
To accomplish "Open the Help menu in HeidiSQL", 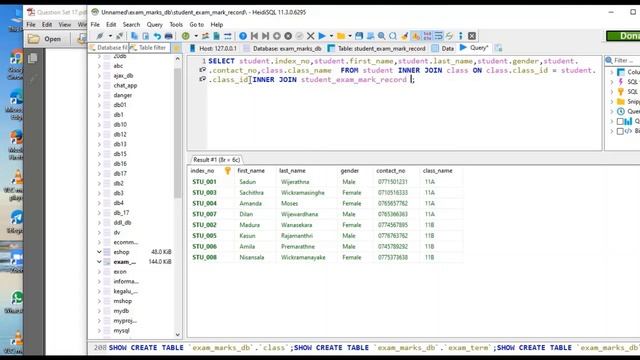I will (x=216, y=24).
